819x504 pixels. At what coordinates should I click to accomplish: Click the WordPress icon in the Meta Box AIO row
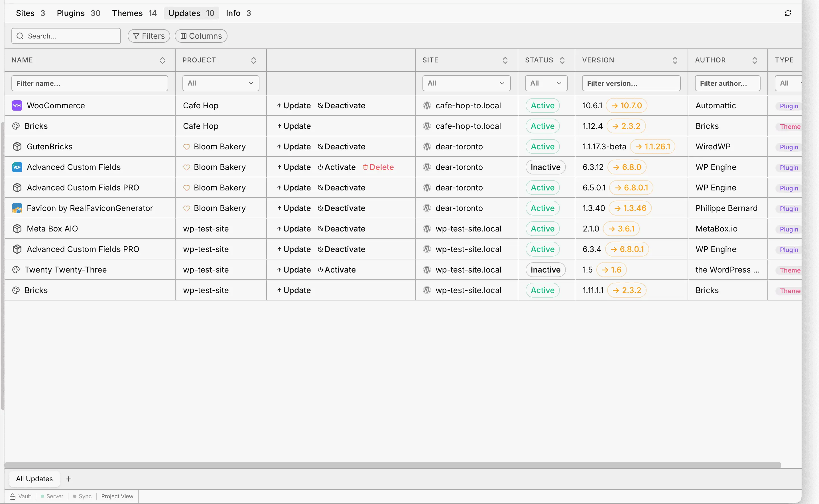pyautogui.click(x=427, y=229)
